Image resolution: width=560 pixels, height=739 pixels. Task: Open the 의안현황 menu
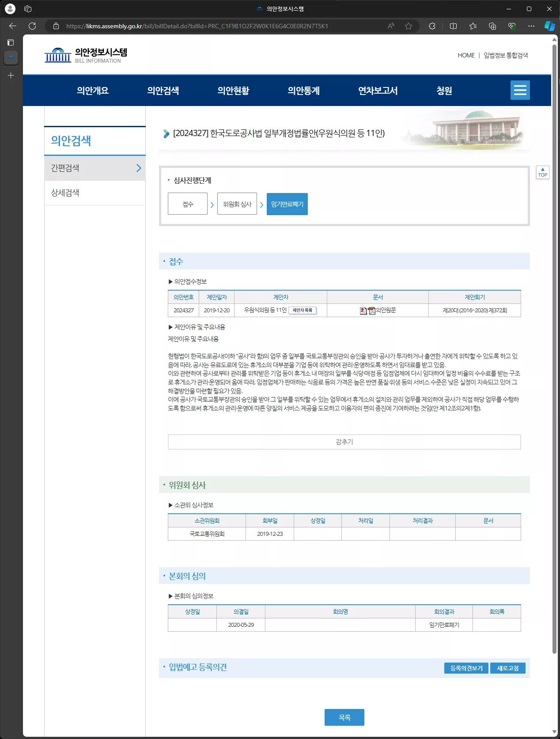pos(233,91)
